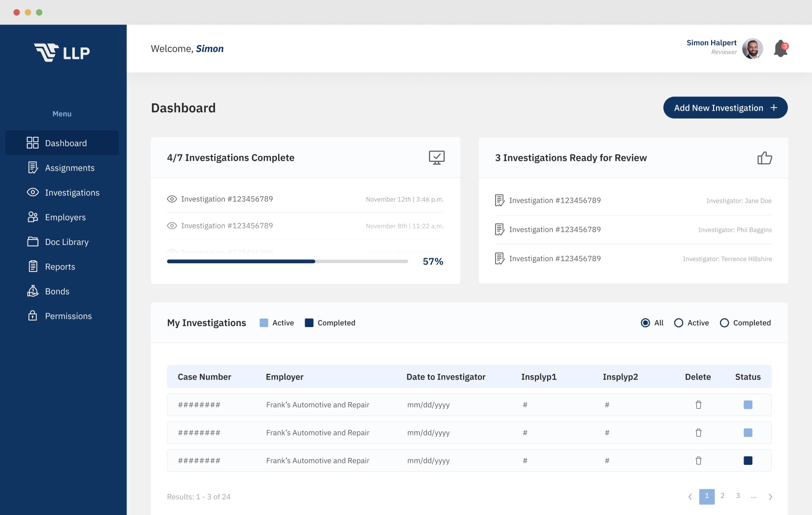Filter investigations by Active status
Screen dimensions: 812x515
pyautogui.click(x=679, y=323)
